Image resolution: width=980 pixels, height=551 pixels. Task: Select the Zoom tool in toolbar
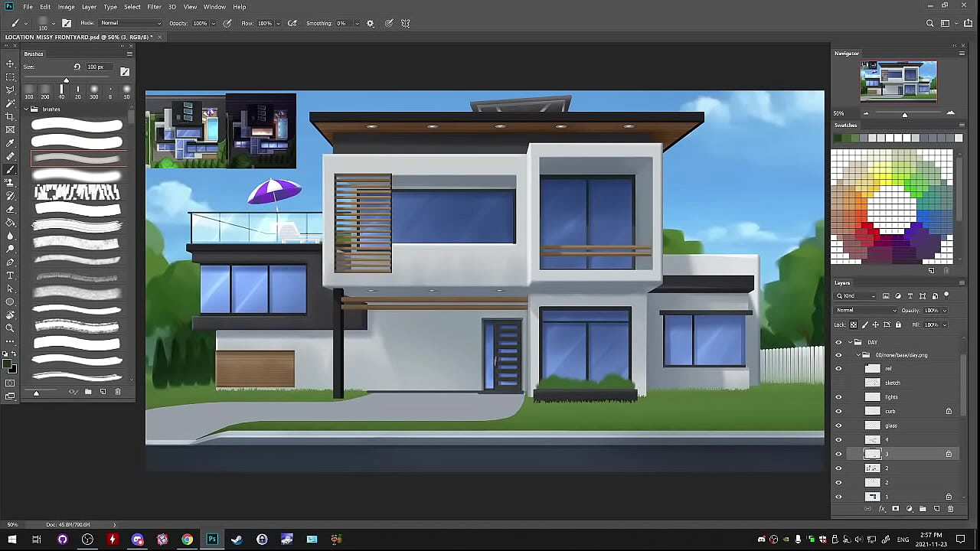[x=10, y=328]
